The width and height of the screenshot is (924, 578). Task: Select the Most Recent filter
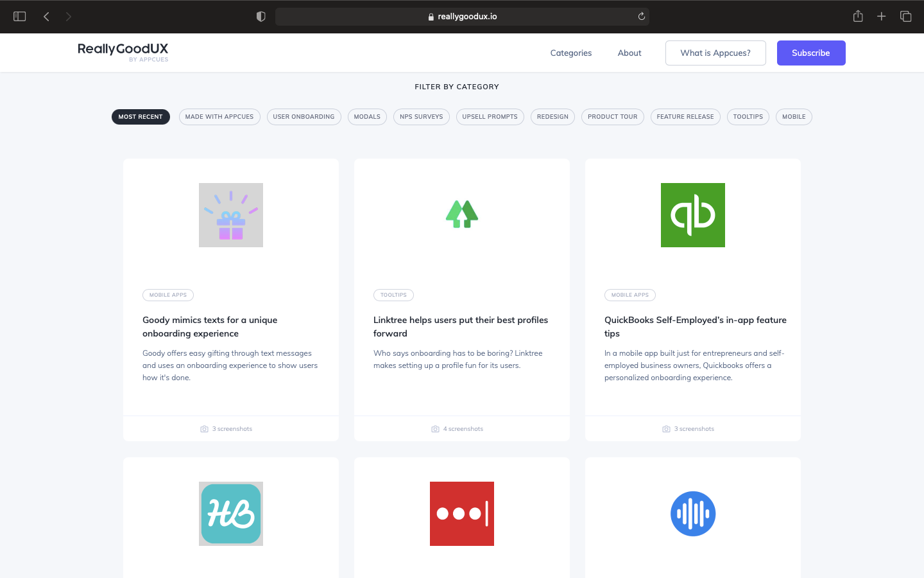pos(141,117)
